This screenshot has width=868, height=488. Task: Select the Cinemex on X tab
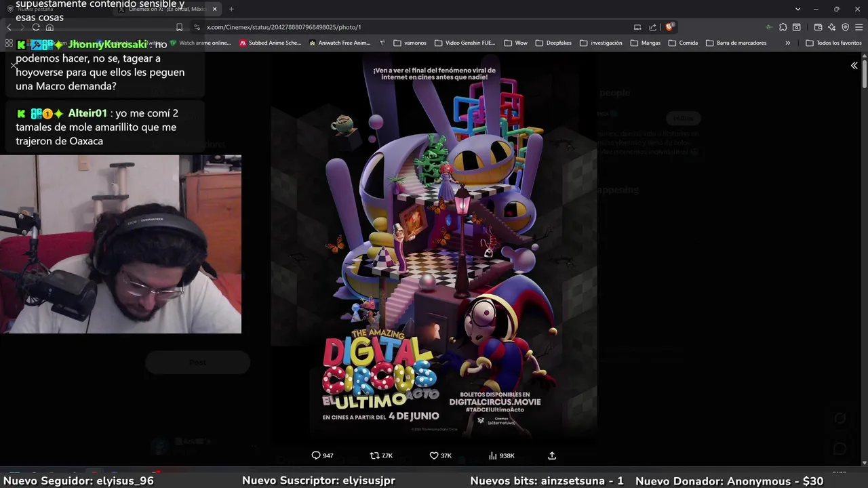(167, 9)
